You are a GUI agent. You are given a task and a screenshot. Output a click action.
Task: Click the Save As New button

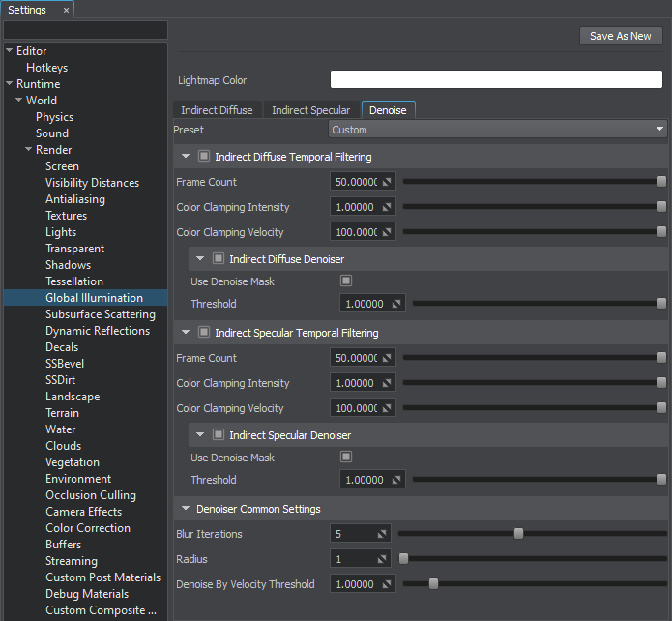620,36
